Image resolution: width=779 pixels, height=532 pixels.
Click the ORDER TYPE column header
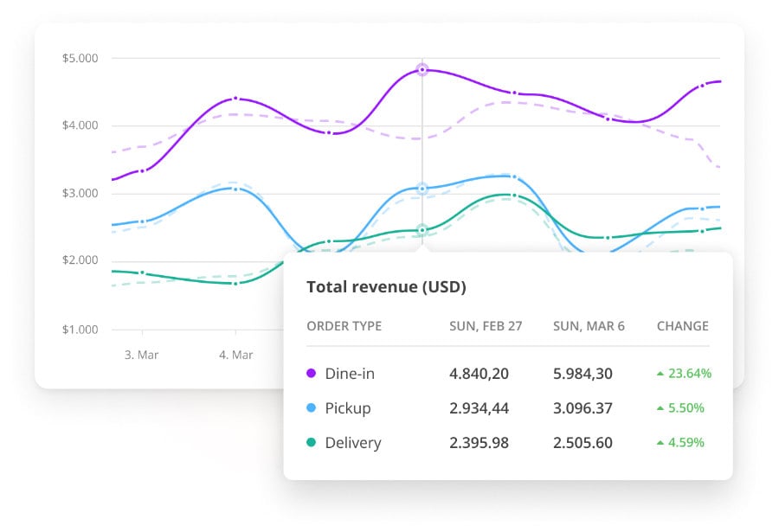(344, 326)
